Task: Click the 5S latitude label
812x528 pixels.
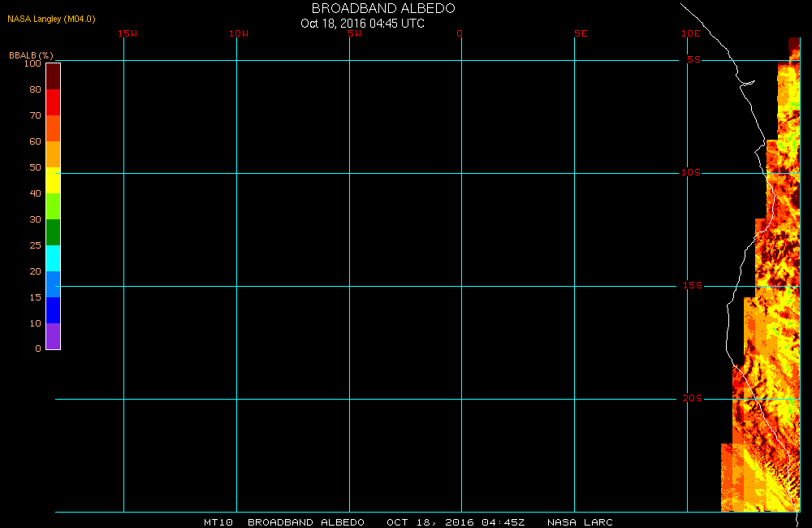Action: pos(694,59)
